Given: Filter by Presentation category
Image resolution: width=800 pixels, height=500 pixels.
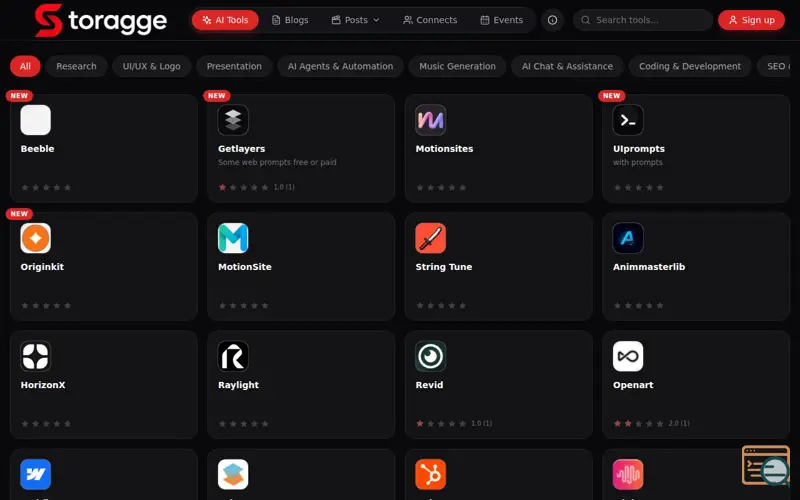Looking at the screenshot, I should (234, 66).
